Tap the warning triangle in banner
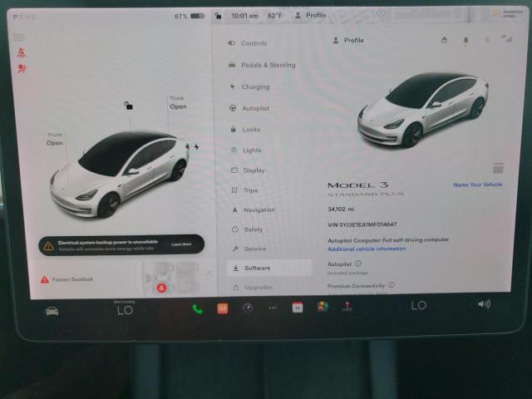The image size is (532, 399). pos(48,246)
